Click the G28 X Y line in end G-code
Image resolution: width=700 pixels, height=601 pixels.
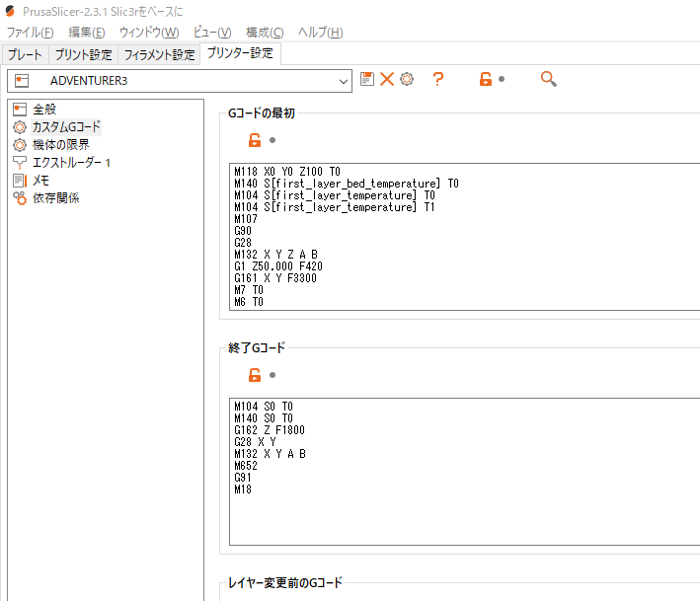tap(256, 442)
